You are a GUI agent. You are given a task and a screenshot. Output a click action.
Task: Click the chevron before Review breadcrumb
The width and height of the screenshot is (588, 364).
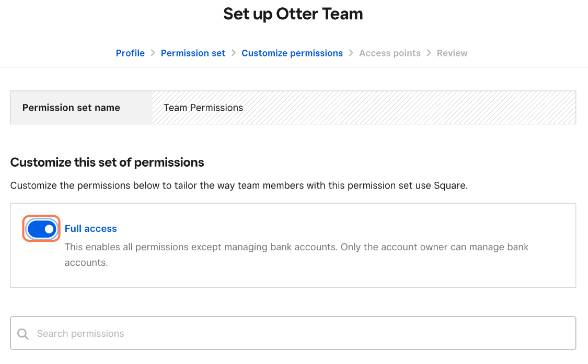point(429,53)
